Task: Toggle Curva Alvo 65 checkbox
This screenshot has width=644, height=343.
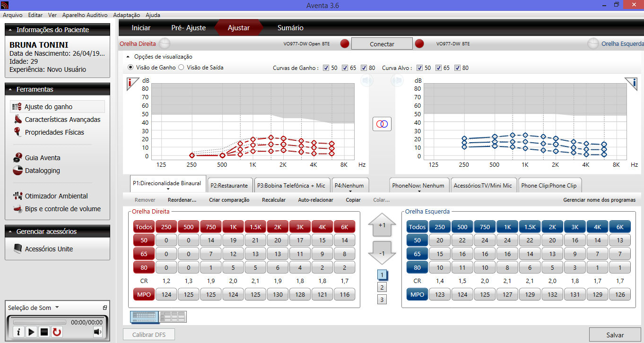Action: click(x=438, y=68)
